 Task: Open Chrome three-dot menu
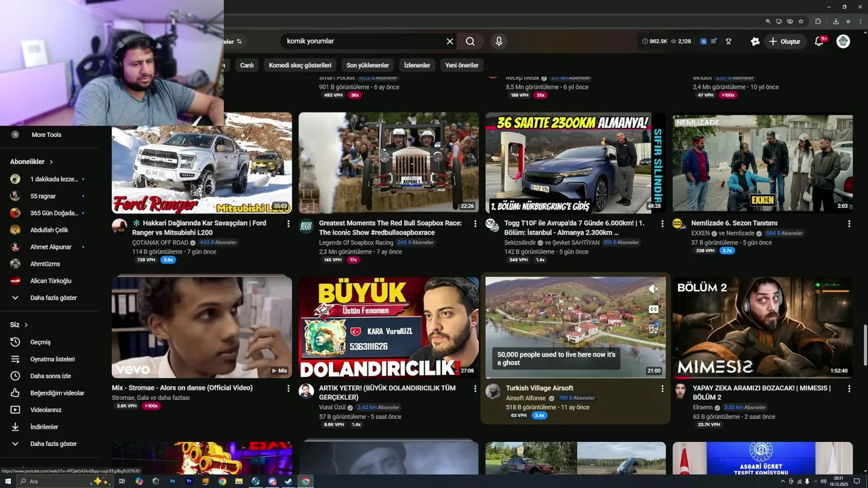(x=860, y=22)
